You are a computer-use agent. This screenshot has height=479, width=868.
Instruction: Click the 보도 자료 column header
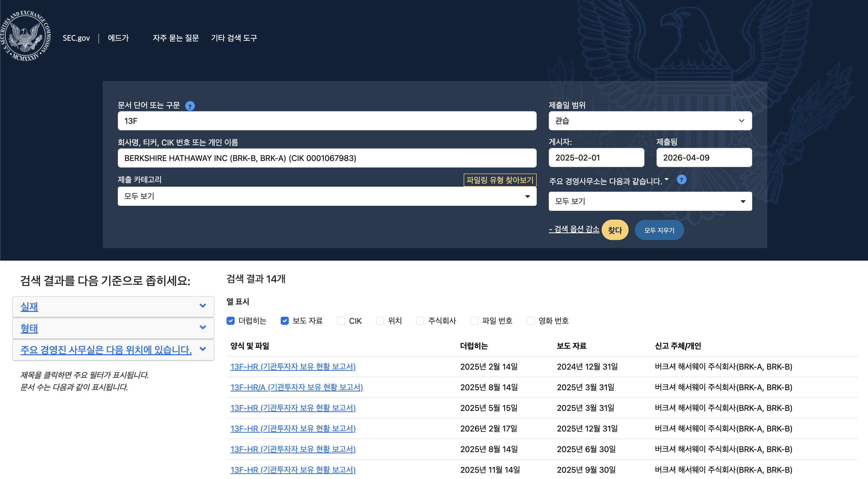click(x=571, y=346)
